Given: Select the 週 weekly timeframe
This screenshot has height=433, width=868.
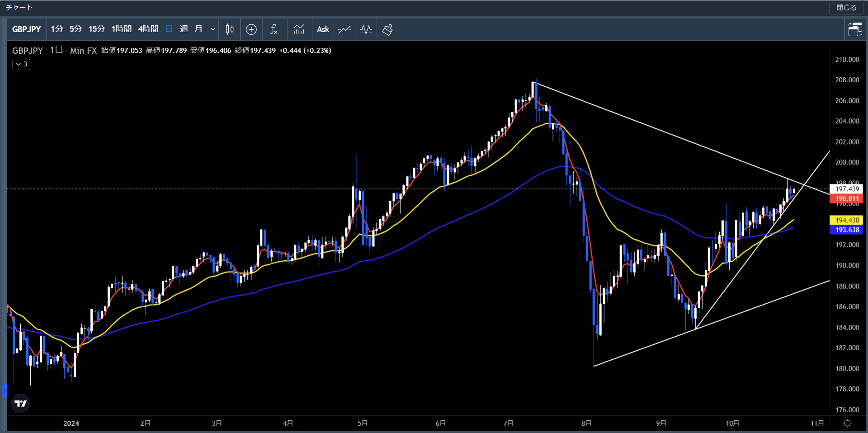Looking at the screenshot, I should tap(184, 29).
